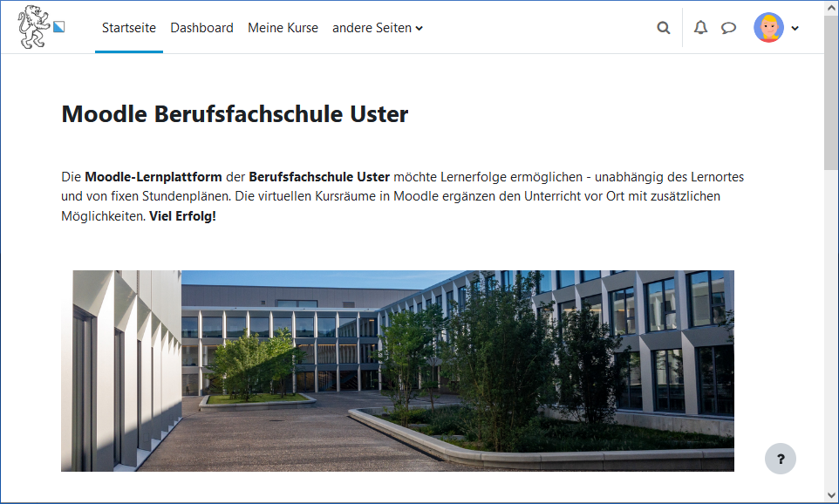Viewport: 839px width, 504px height.
Task: Click the user avatar picture
Action: (x=768, y=28)
